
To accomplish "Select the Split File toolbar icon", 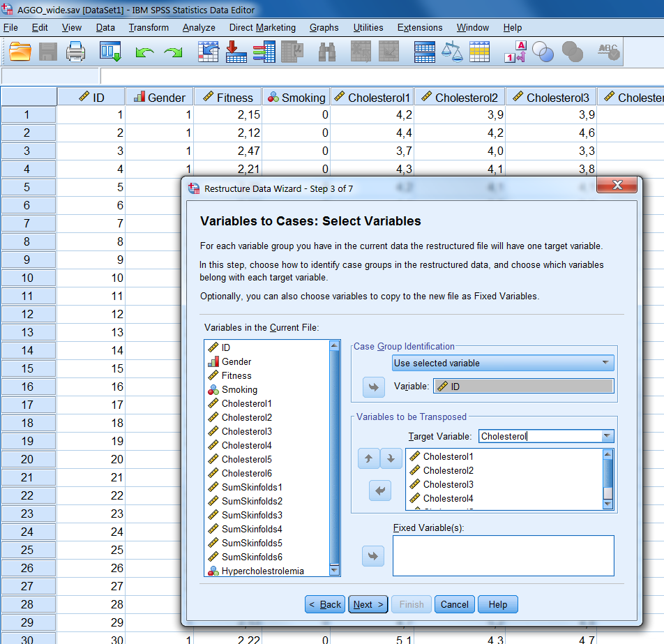I will [x=424, y=51].
